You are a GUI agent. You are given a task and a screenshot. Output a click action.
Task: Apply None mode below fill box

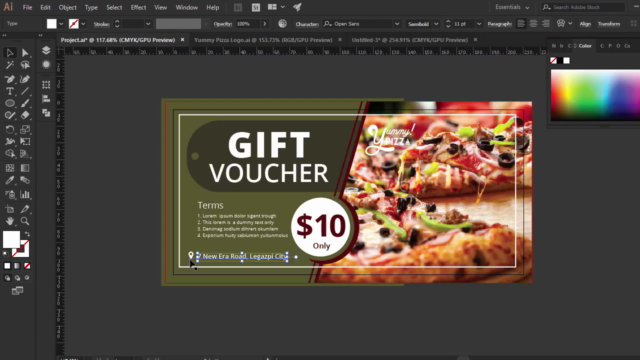[27, 266]
